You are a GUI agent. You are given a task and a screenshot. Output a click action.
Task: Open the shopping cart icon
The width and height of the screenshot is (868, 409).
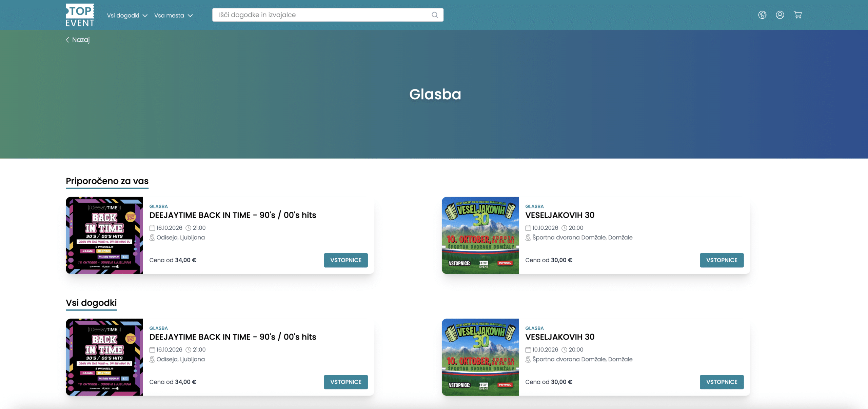click(798, 15)
